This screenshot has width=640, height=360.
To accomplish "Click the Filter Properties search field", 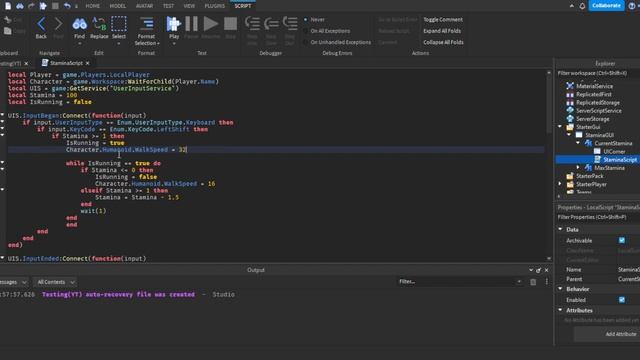I will [x=598, y=217].
